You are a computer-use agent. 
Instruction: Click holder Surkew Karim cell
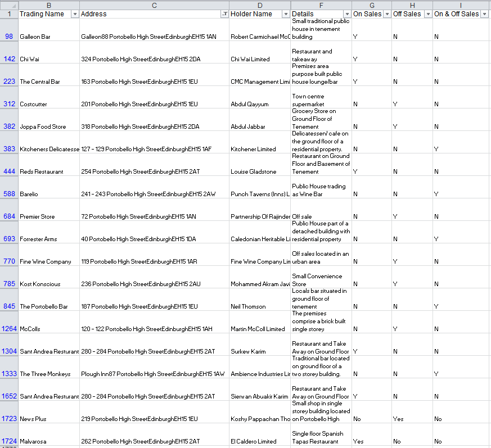click(x=260, y=345)
